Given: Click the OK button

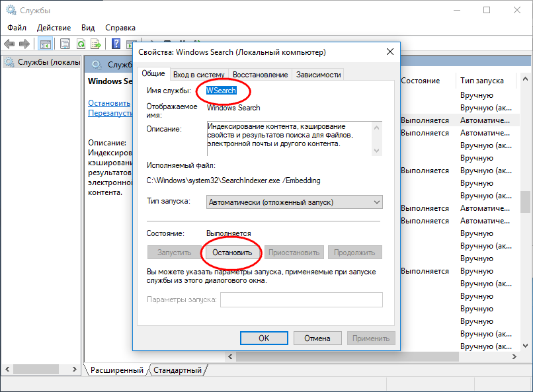Looking at the screenshot, I should [264, 338].
